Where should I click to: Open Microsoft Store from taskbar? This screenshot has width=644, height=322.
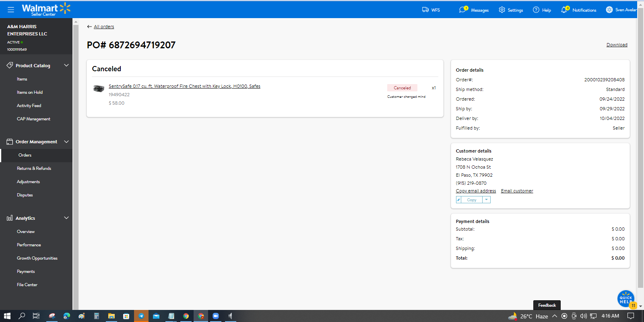(126, 316)
